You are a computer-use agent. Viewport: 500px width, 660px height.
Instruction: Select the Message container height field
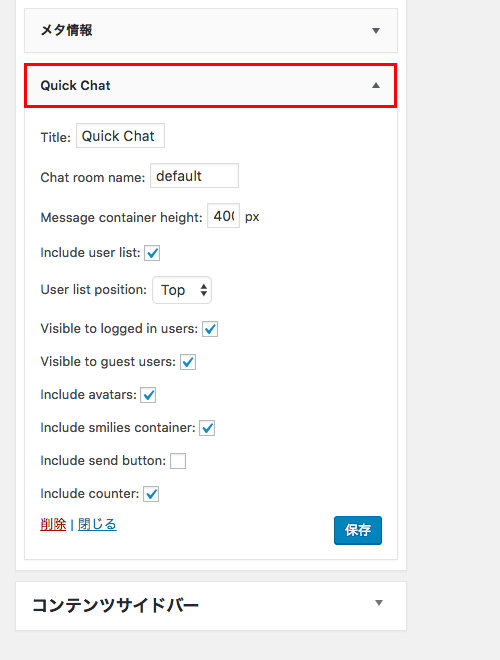tap(223, 216)
